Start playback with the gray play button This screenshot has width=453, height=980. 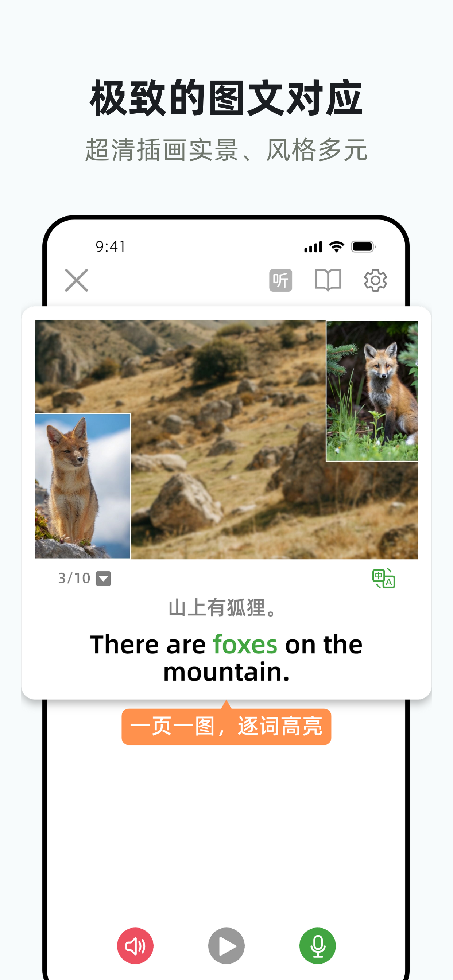(x=226, y=946)
